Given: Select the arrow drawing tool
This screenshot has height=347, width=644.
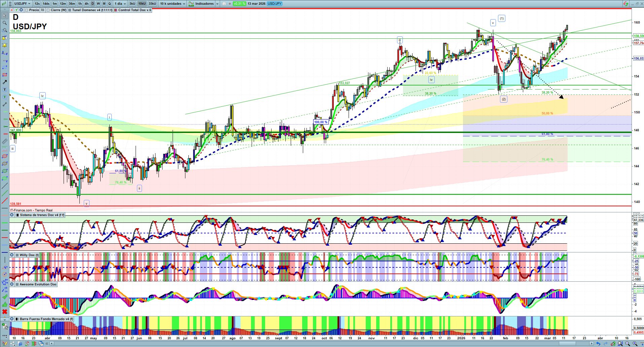Looking at the screenshot, I should (x=5, y=82).
